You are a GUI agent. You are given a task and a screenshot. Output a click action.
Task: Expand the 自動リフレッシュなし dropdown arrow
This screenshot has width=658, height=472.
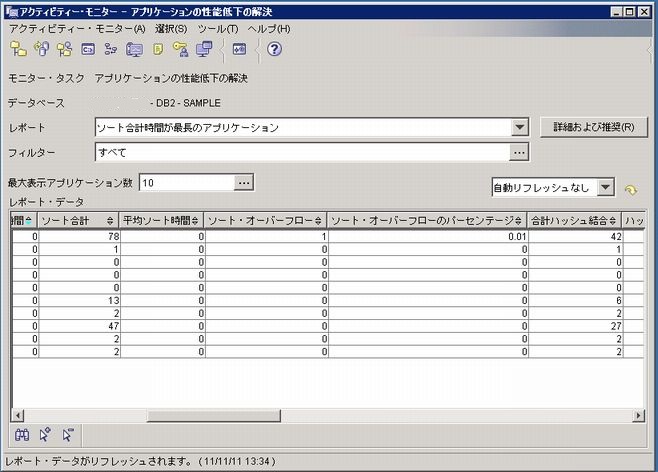[606, 187]
